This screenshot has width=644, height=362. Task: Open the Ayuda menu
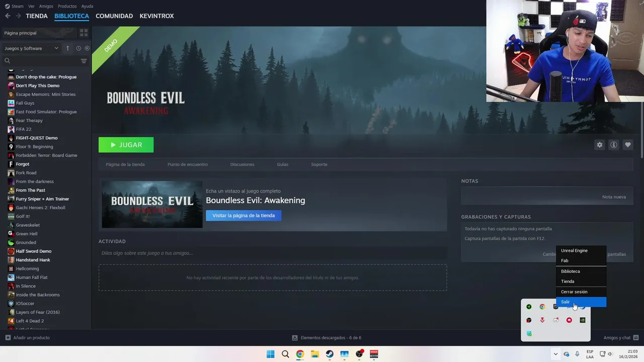[x=87, y=6]
